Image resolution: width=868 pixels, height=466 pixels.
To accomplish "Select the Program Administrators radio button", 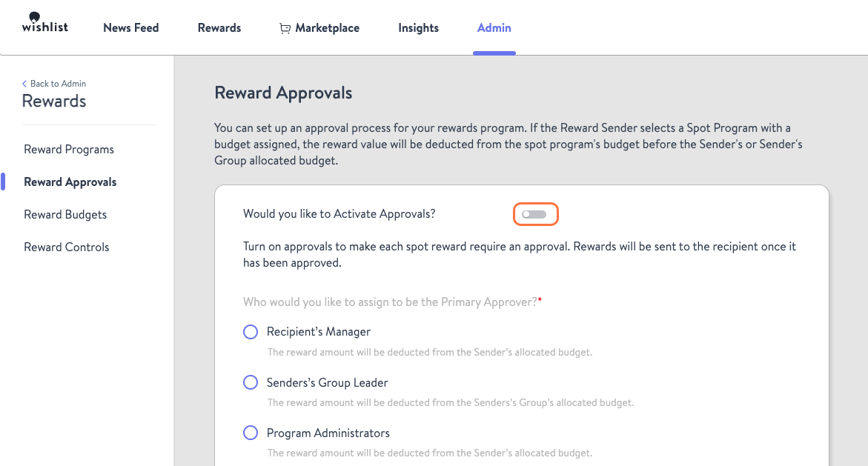I will 250,433.
